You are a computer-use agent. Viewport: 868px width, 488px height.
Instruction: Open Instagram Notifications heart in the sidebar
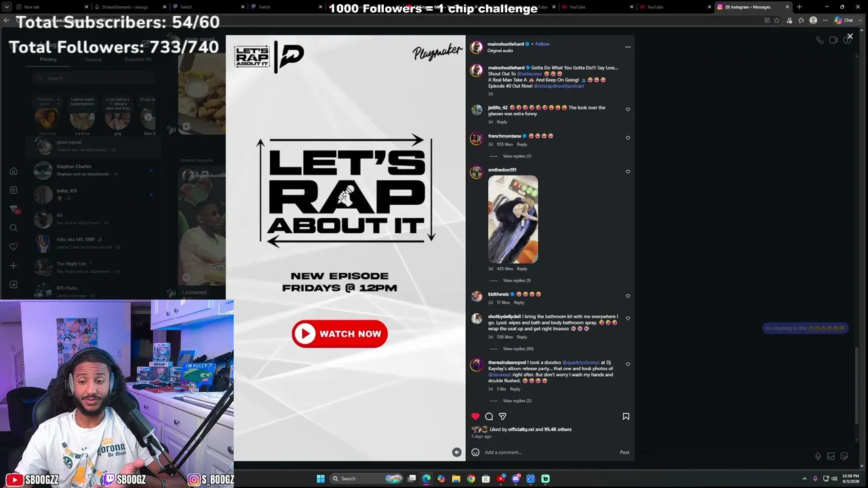pyautogui.click(x=14, y=247)
